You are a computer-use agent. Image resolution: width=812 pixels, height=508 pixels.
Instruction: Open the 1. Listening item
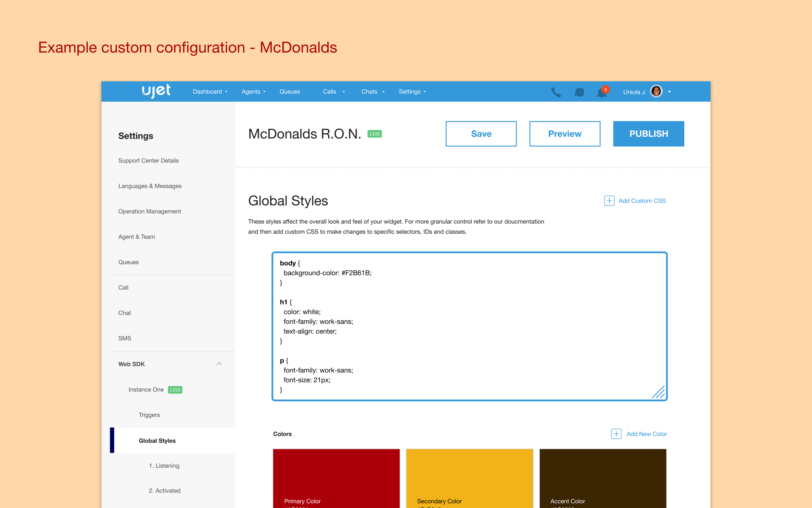coord(164,466)
